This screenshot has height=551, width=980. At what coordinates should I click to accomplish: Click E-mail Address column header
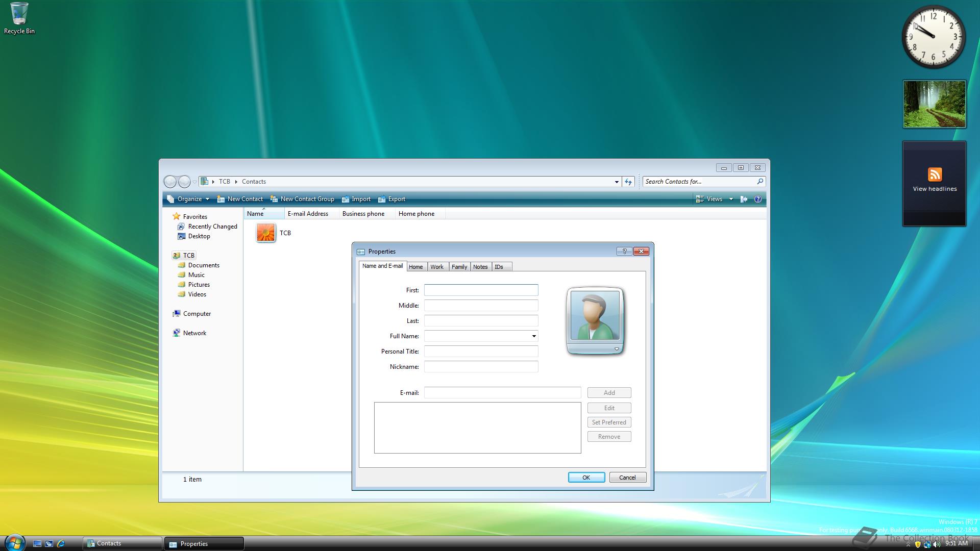click(311, 214)
